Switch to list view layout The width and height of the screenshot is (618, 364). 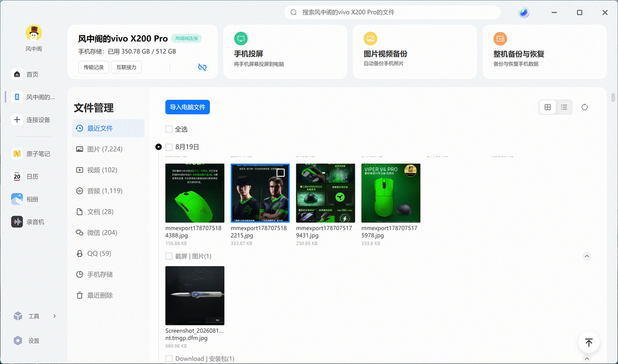coord(564,107)
